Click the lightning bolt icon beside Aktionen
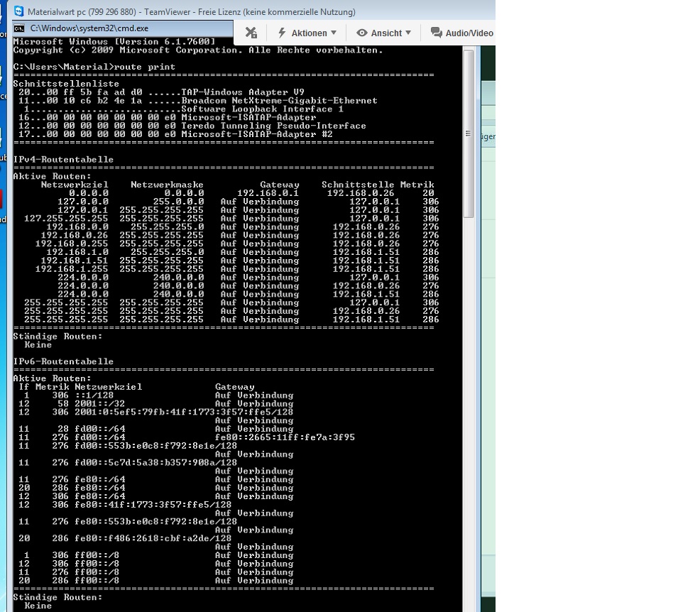Screen dimensions: 700x612 pos(282,33)
